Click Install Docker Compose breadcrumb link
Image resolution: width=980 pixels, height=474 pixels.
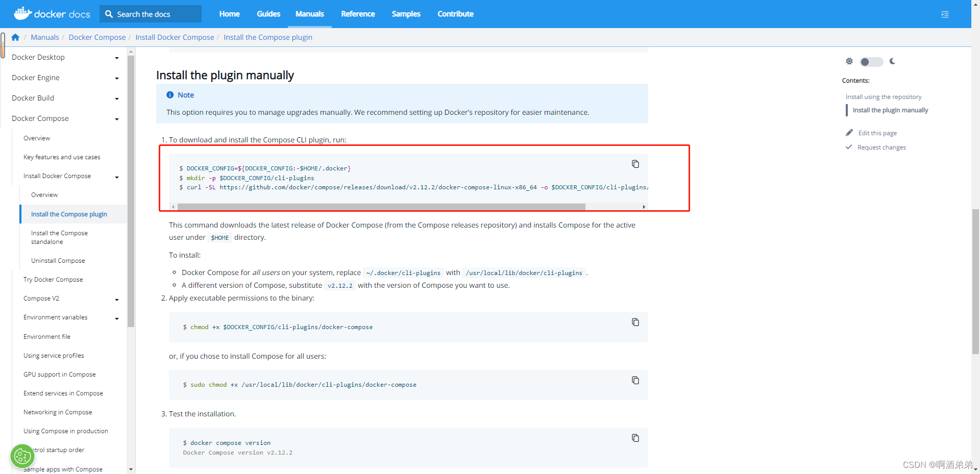[x=175, y=37]
